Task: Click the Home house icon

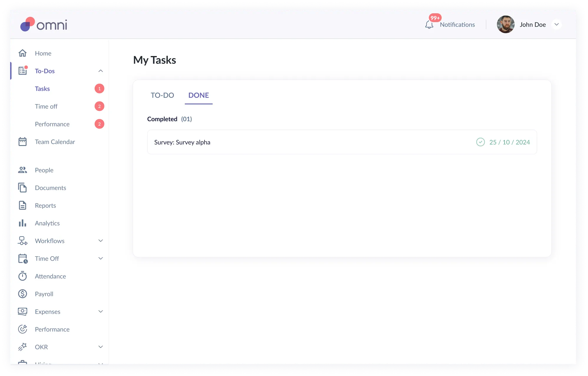Action: point(22,53)
